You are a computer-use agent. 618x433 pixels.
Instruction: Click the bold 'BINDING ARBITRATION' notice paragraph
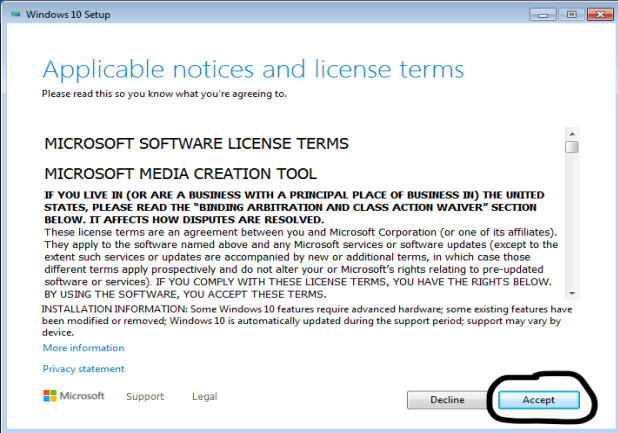[x=294, y=207]
